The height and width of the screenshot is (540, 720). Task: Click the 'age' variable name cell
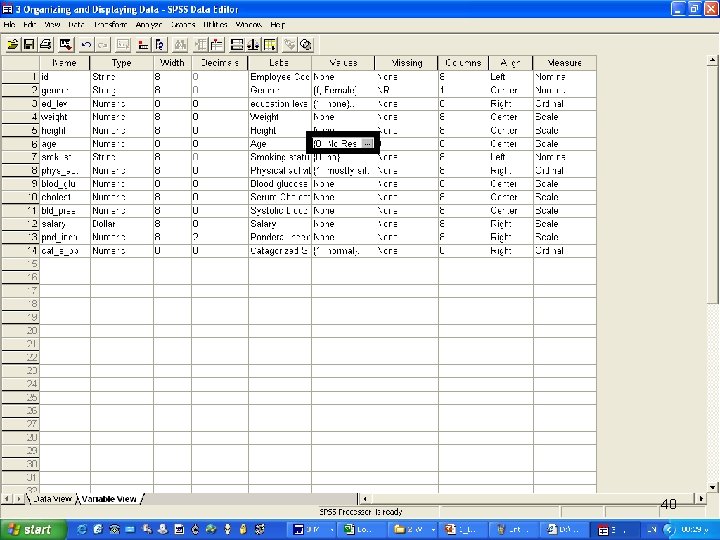click(65, 144)
